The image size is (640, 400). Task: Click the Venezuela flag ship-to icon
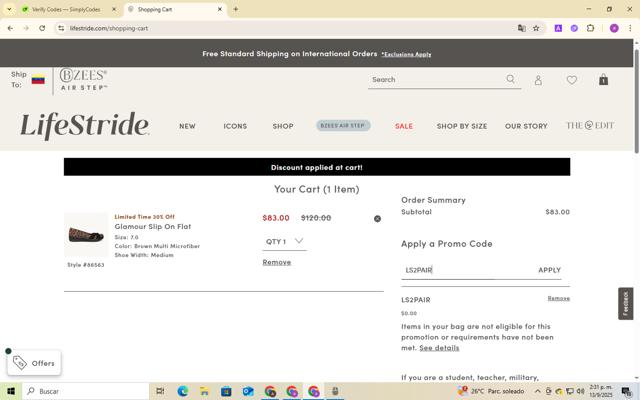[38, 80]
